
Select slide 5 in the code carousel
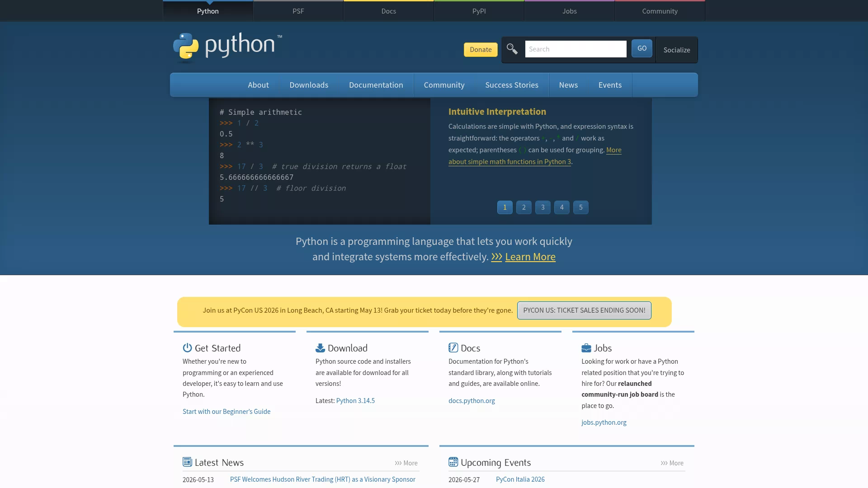[581, 207]
